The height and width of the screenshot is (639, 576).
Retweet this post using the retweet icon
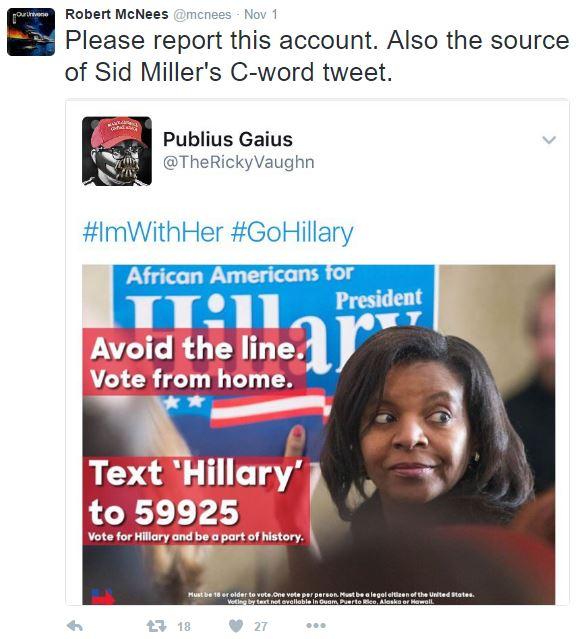pos(157,626)
